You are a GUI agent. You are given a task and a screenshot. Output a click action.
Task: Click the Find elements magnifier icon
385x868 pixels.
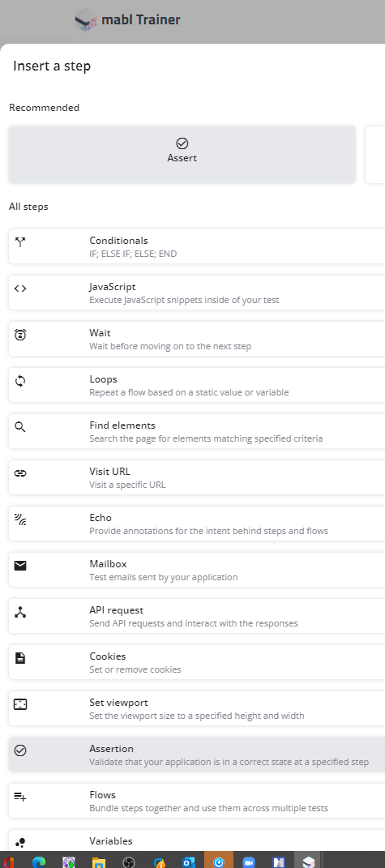coord(20,427)
